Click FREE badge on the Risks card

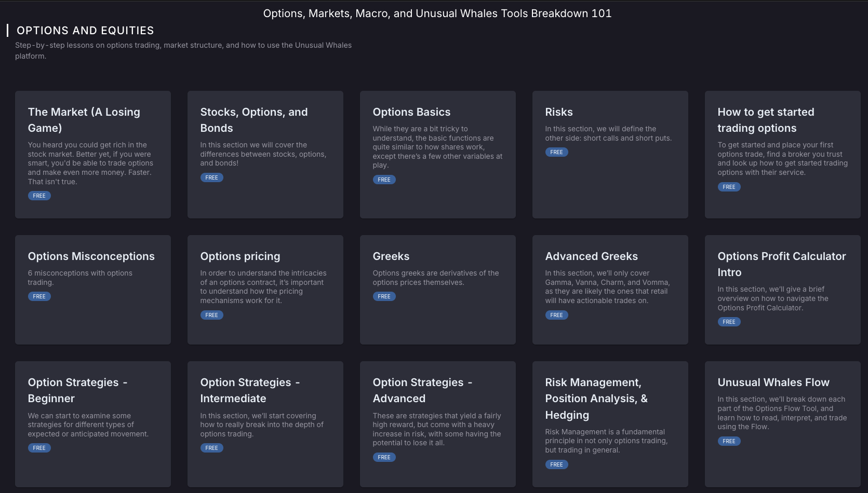557,152
